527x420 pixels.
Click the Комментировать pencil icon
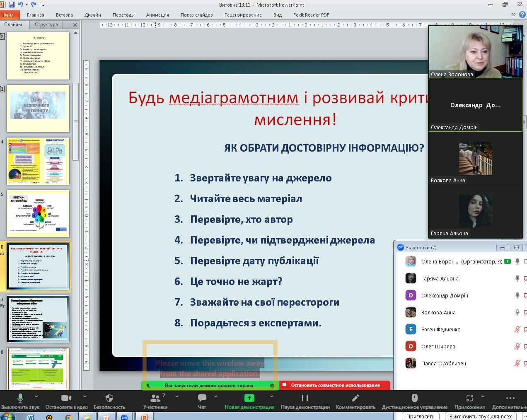355,398
